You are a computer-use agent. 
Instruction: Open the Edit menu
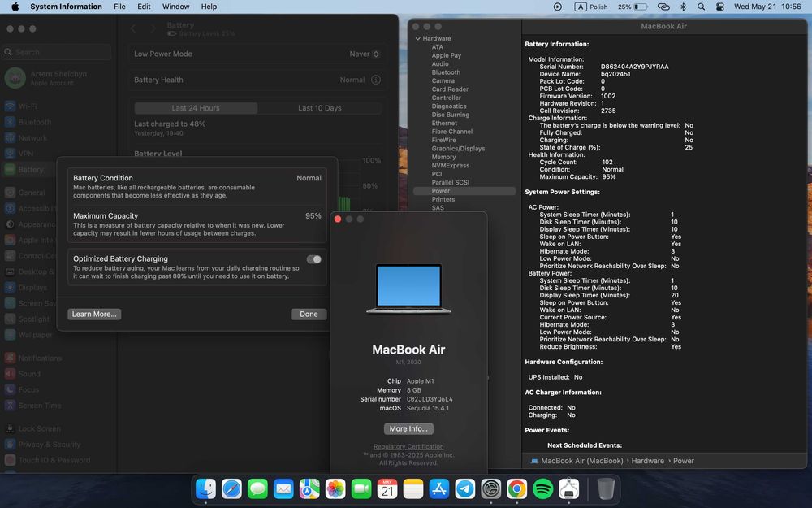(144, 7)
